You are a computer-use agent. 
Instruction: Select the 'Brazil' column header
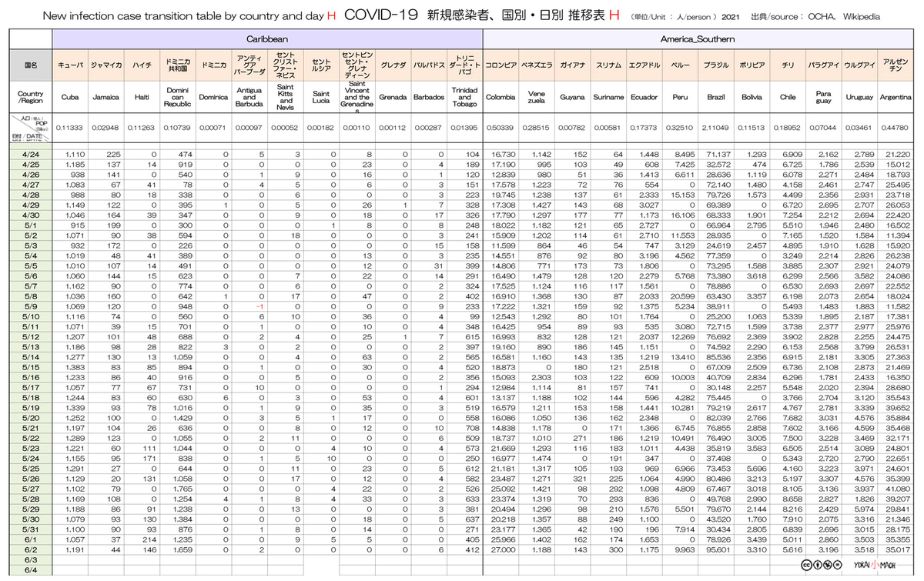pyautogui.click(x=716, y=98)
